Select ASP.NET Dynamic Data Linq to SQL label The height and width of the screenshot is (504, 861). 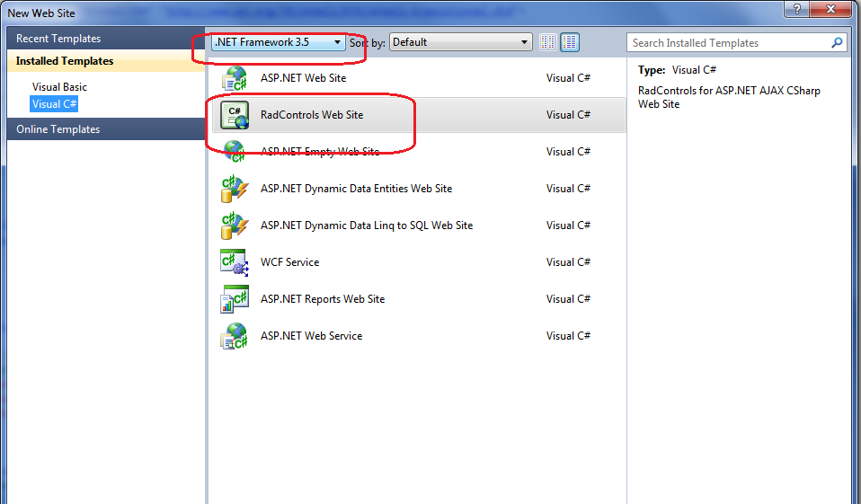367,225
